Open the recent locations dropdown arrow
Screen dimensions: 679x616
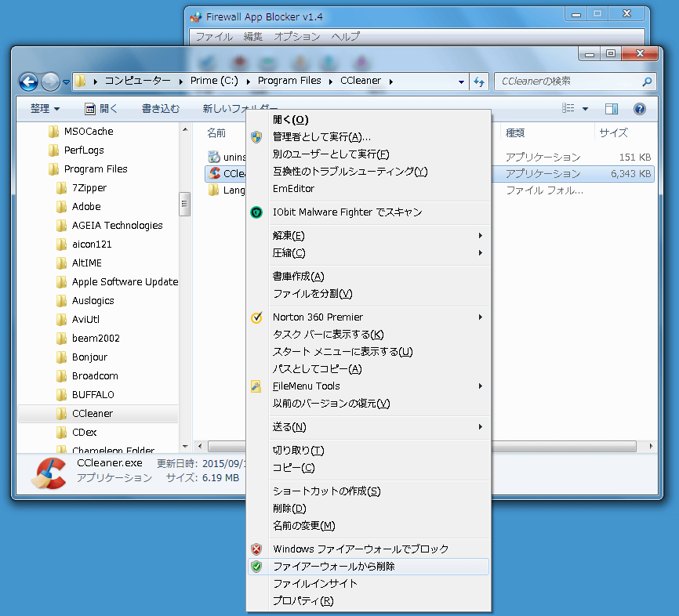(67, 82)
